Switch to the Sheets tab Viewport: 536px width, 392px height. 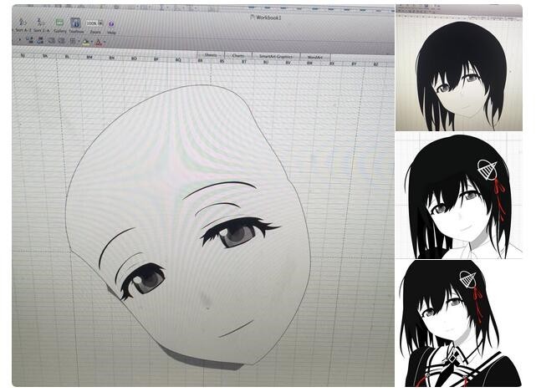211,55
